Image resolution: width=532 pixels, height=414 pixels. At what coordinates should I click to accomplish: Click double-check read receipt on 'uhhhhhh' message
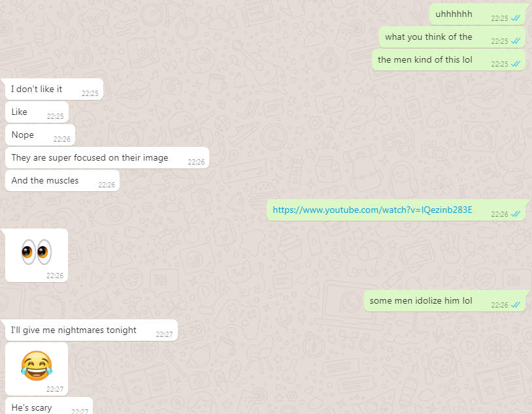[x=516, y=18]
